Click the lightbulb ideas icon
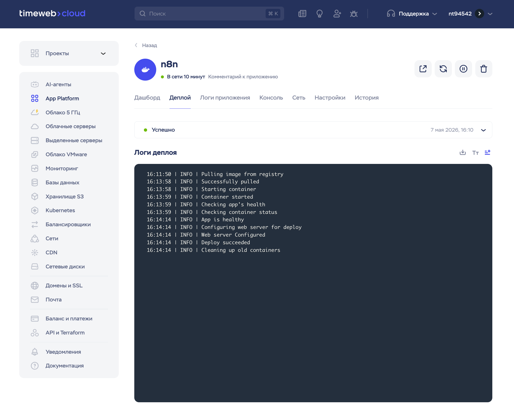Viewport: 514px width, 420px height. [x=319, y=14]
